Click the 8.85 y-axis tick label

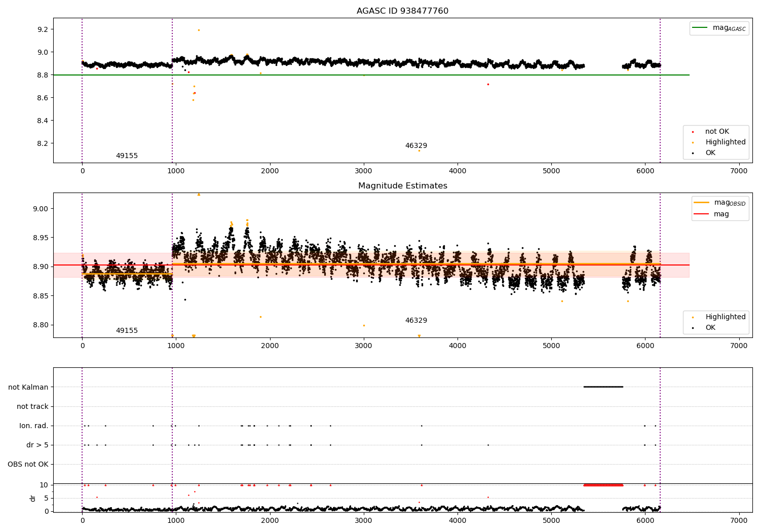41,296
